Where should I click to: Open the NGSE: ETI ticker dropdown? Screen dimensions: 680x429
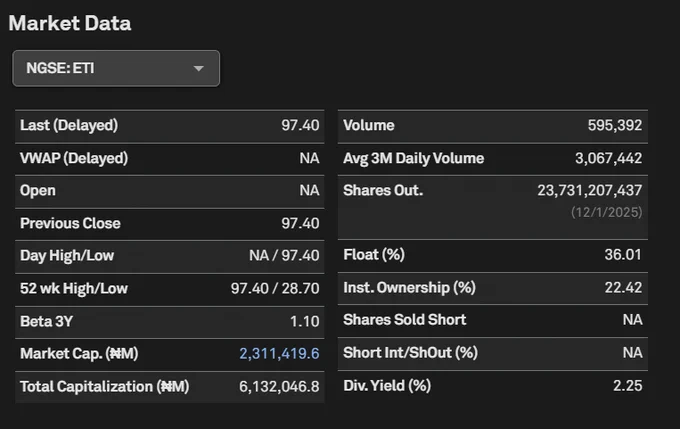point(116,69)
